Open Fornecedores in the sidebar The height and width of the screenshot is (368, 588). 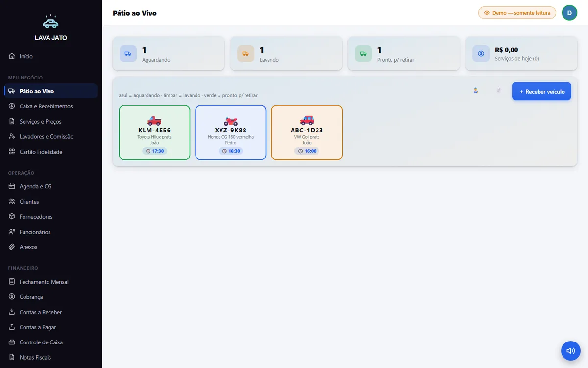[51, 217]
